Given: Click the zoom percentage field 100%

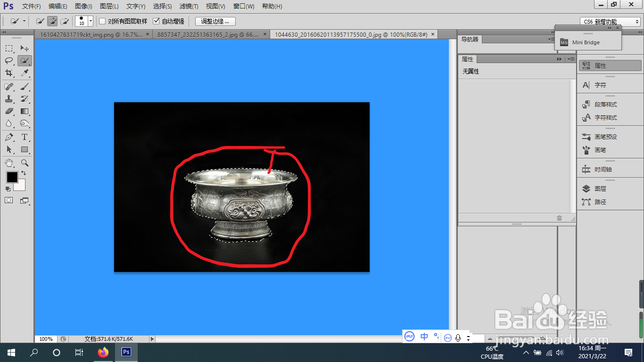Looking at the screenshot, I should coord(46,339).
